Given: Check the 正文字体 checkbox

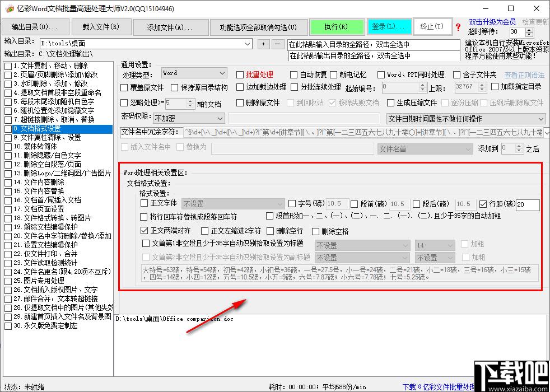Looking at the screenshot, I should point(144,203).
